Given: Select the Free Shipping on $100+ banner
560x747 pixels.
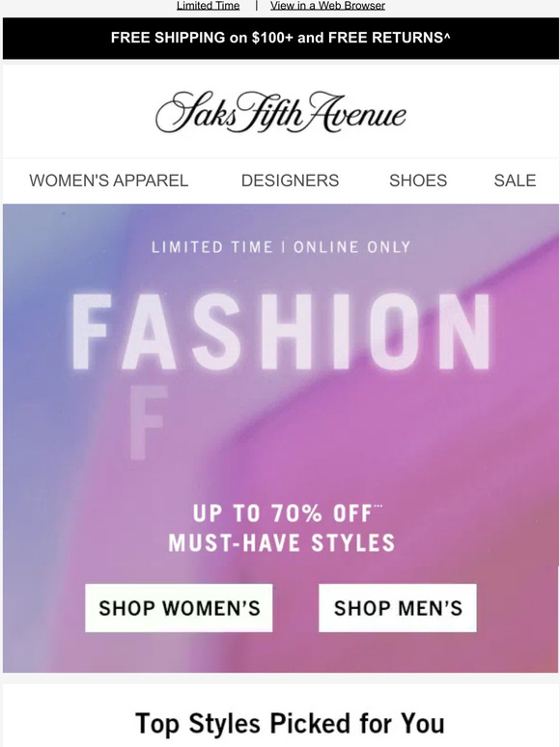Looking at the screenshot, I should 280,38.
